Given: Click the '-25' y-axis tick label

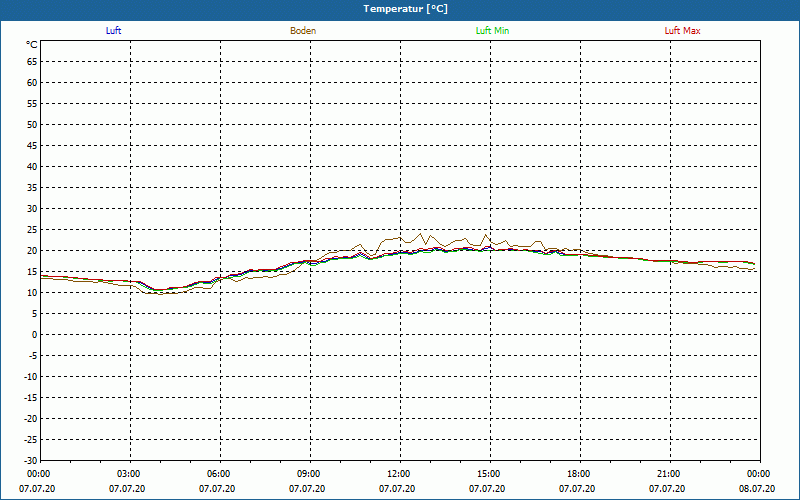Looking at the screenshot, I should point(30,439).
